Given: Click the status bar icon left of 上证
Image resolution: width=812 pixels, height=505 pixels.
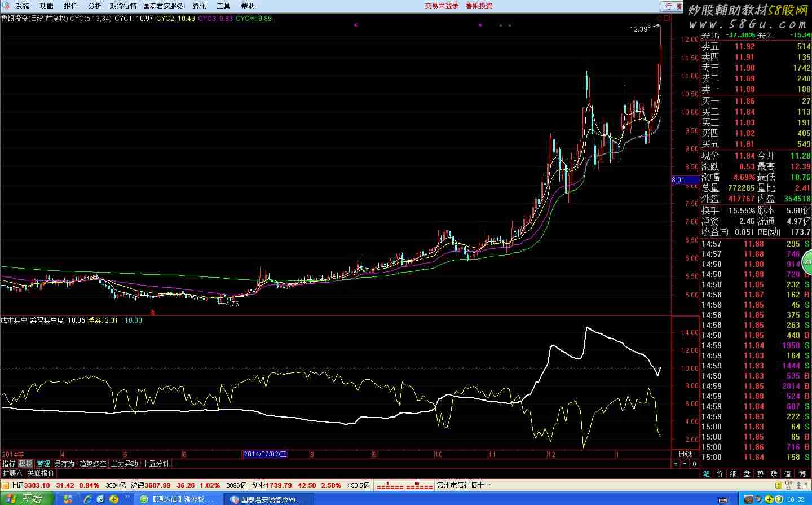Looking at the screenshot, I should pos(5,485).
